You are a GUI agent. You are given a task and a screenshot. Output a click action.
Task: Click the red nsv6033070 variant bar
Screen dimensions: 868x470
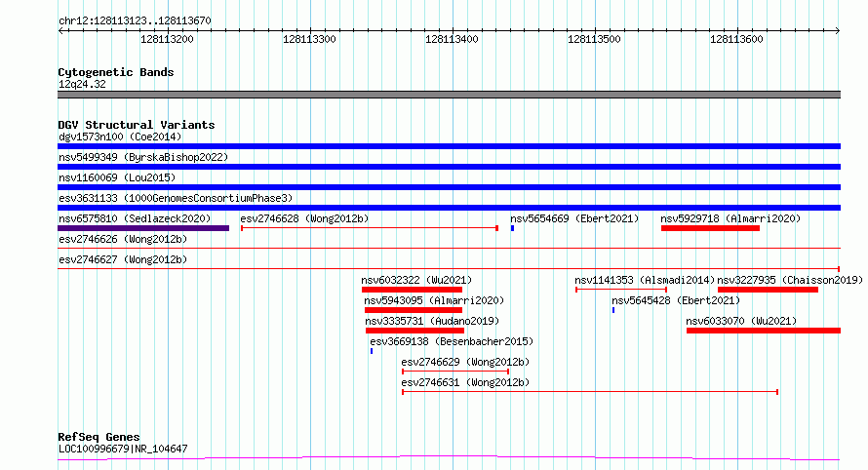(x=764, y=331)
